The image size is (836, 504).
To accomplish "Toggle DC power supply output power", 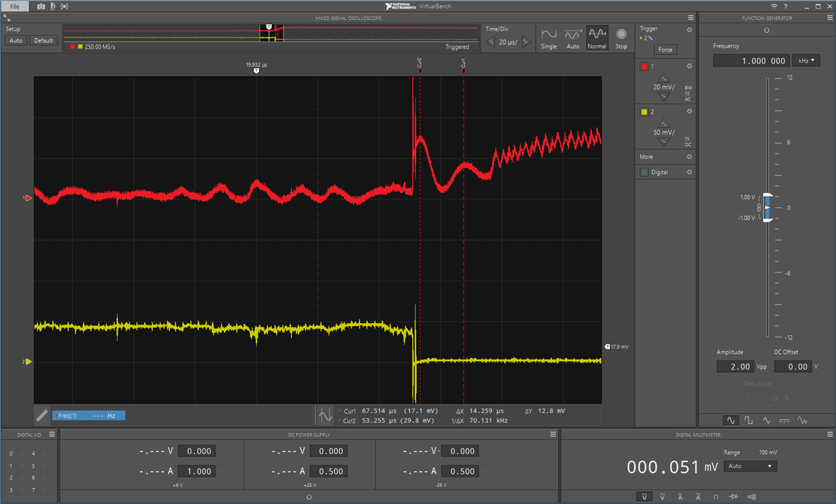I will [309, 497].
